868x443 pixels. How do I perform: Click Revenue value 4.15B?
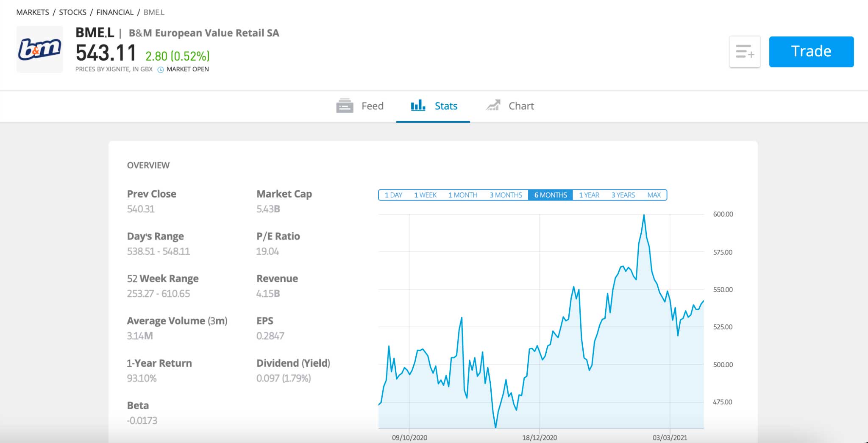268,294
